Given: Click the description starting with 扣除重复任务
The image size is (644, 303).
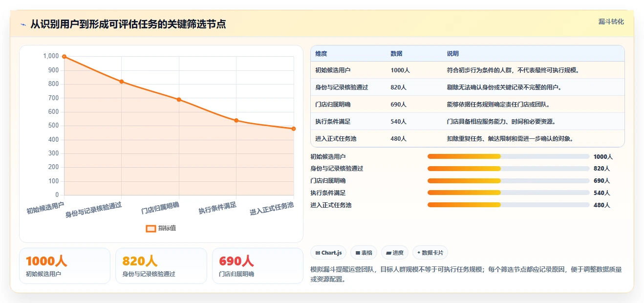Looking at the screenshot, I should click(x=510, y=139).
